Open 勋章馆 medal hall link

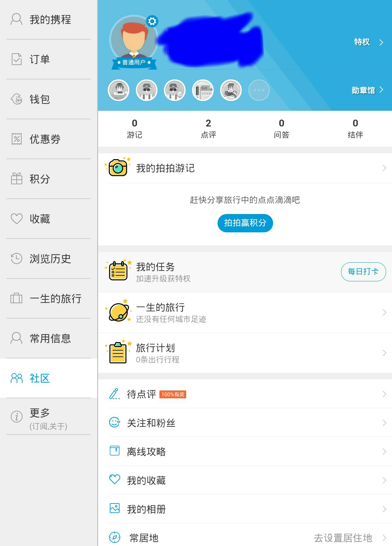click(x=363, y=90)
